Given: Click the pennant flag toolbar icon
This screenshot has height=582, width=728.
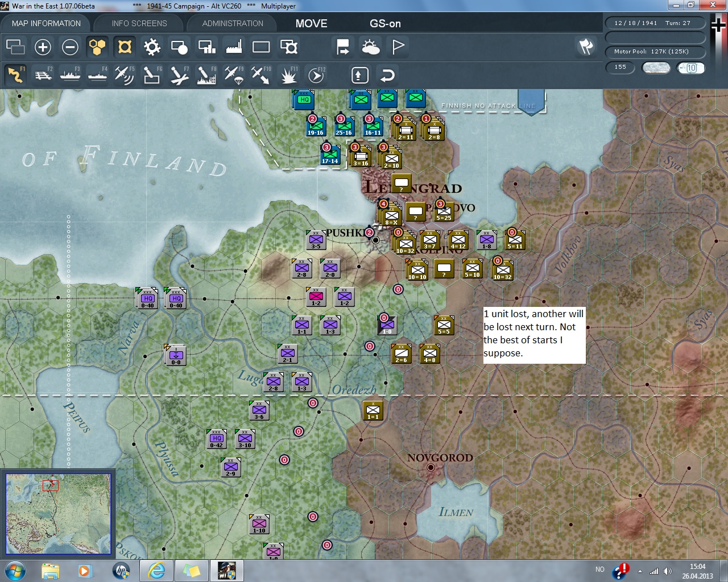Looking at the screenshot, I should point(398,47).
